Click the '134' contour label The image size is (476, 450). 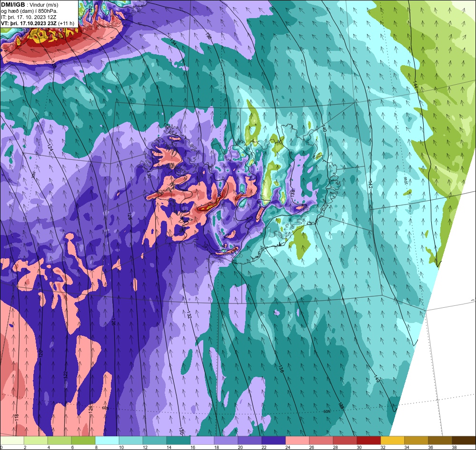pyautogui.click(x=173, y=42)
